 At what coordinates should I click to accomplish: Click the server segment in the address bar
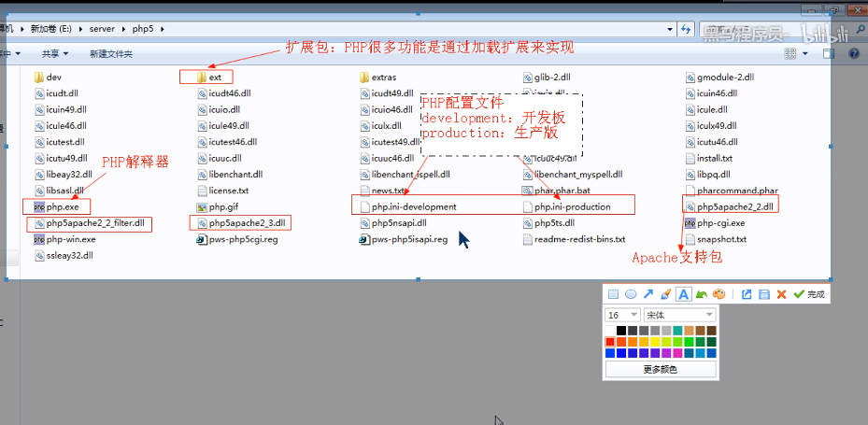[x=103, y=29]
